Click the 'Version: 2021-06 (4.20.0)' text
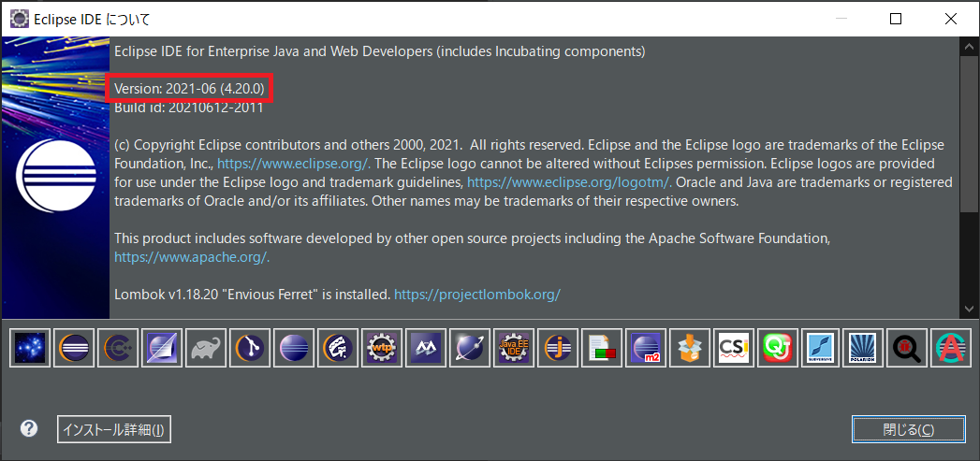 [189, 90]
